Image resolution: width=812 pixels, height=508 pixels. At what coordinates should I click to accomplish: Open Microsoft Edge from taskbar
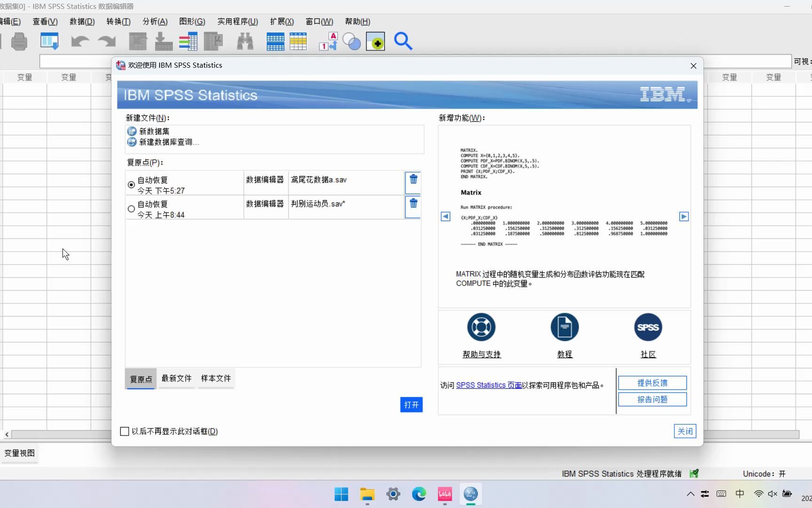pos(419,494)
